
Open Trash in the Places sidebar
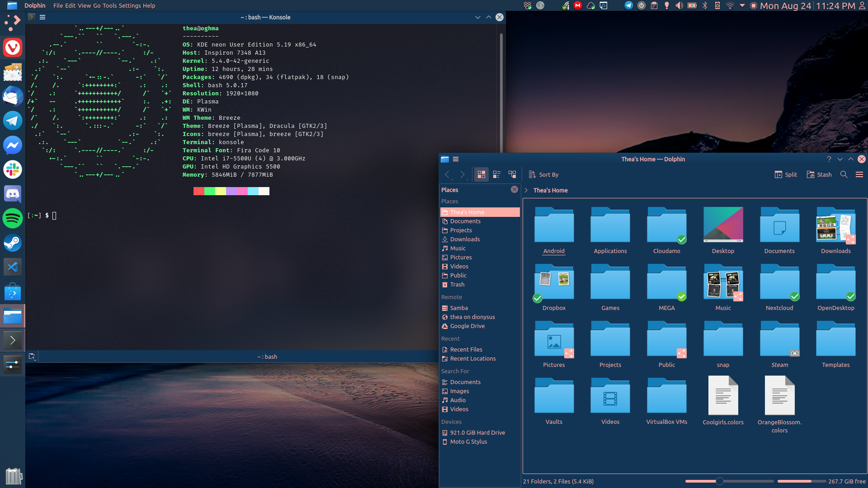[x=480, y=285]
